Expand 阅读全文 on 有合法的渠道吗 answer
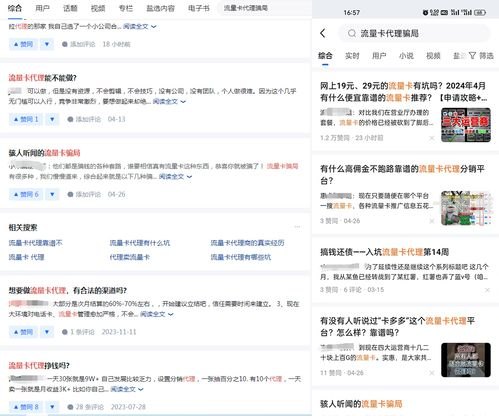 click(156, 314)
